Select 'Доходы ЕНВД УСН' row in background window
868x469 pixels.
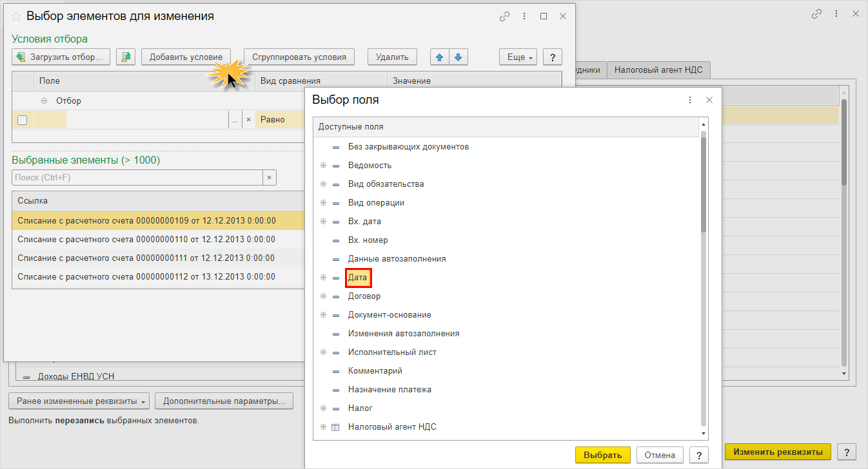(x=76, y=376)
